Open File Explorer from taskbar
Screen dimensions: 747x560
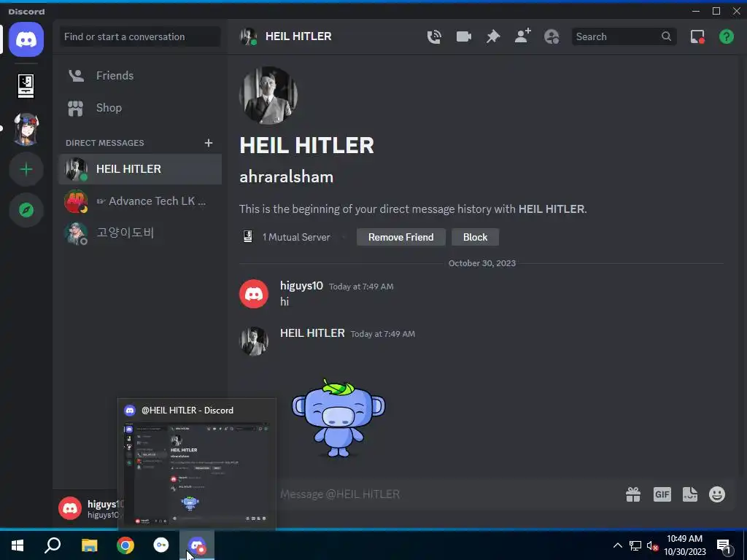click(89, 545)
